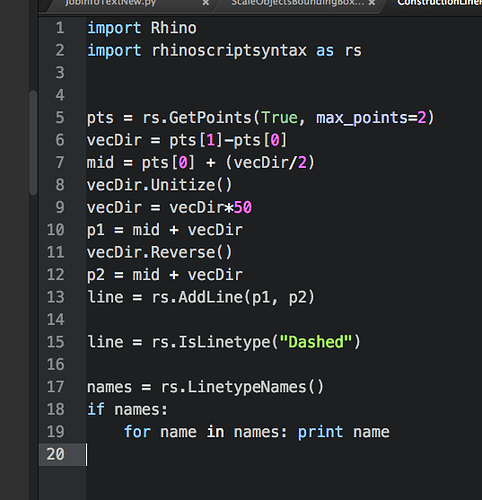Click line number 1 in gutter
Viewport: 482px width, 500px height.
tap(60, 28)
